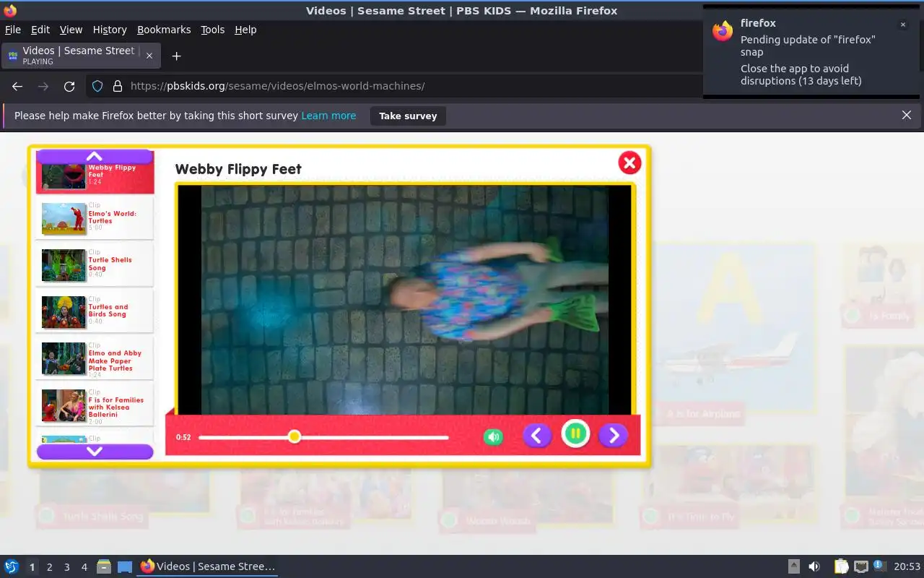Close the Sesame Street videos tab
The height and width of the screenshot is (578, 924).
click(149, 56)
